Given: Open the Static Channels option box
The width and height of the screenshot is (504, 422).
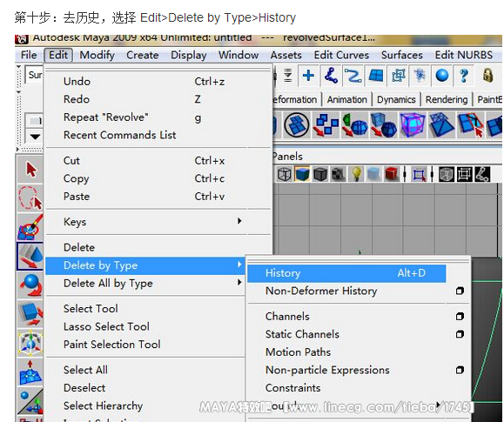Looking at the screenshot, I should [460, 334].
